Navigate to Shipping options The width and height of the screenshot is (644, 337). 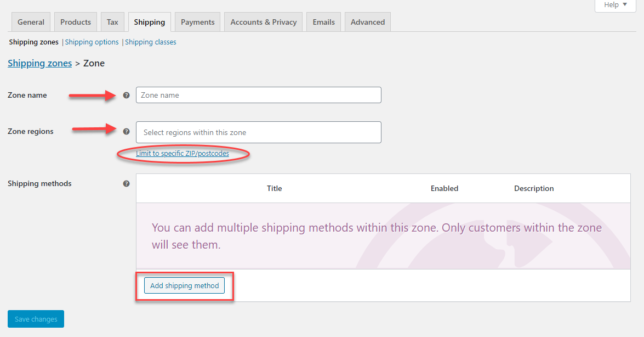coord(92,42)
